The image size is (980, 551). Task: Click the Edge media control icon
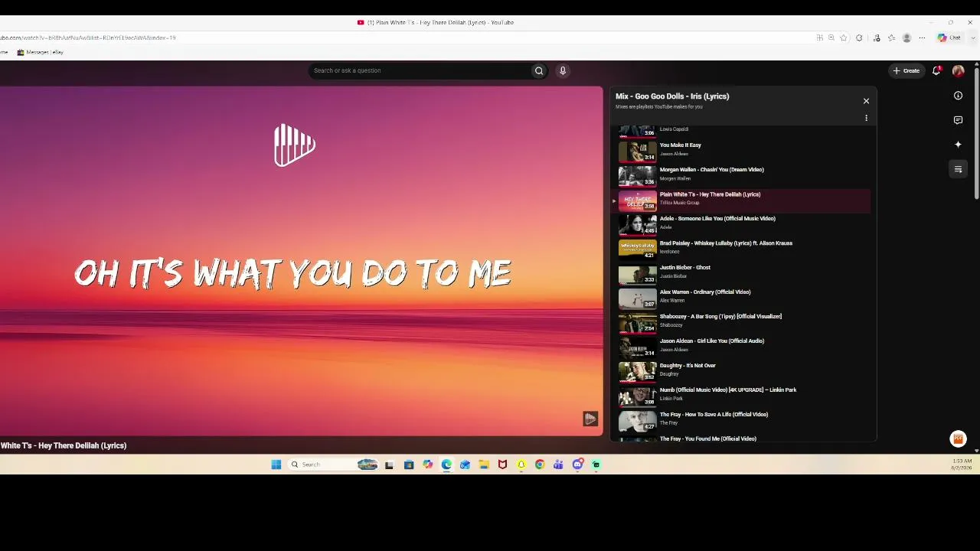(x=877, y=37)
